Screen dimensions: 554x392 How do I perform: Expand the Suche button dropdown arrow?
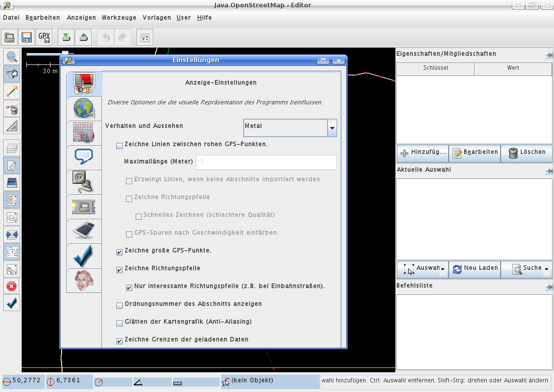(x=547, y=269)
